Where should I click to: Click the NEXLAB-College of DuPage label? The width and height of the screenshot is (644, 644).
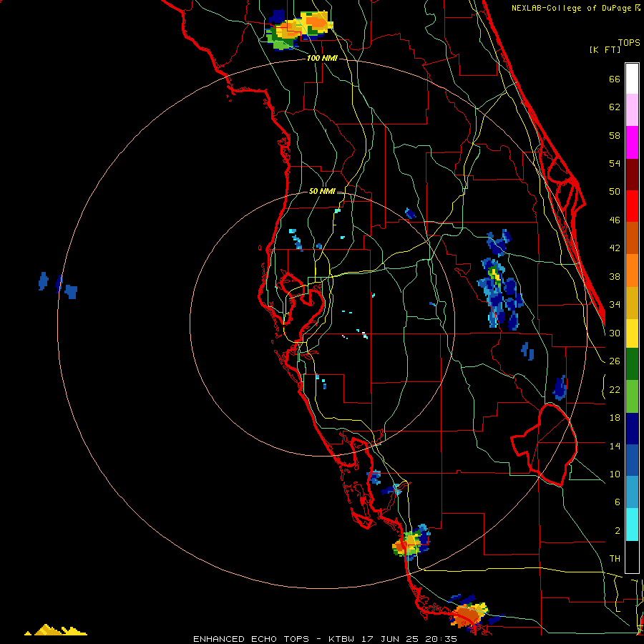(x=572, y=8)
